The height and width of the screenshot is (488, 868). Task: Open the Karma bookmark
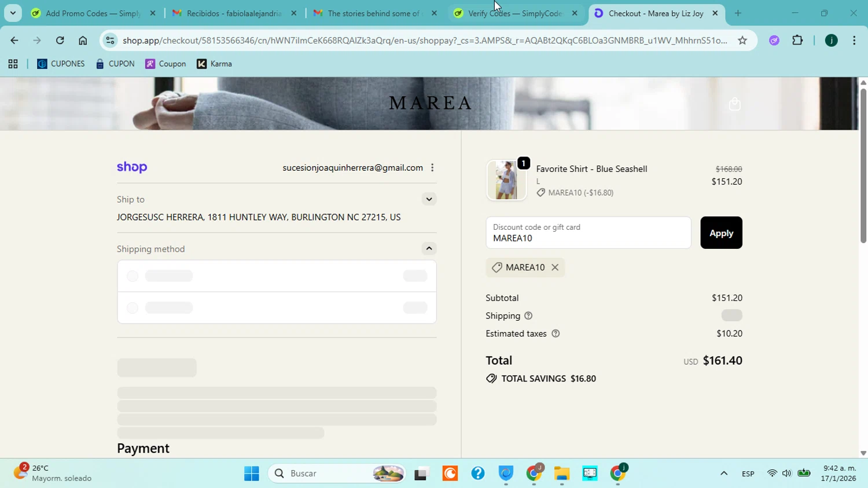(215, 64)
